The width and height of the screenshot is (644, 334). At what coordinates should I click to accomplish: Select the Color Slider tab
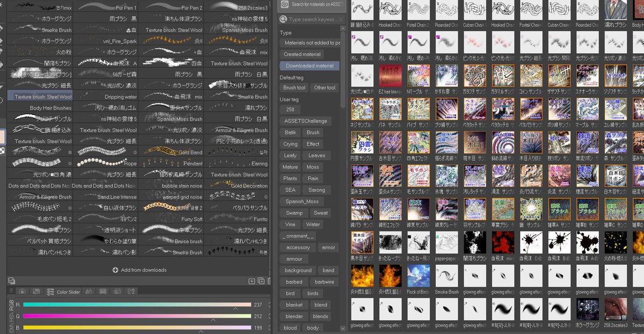pyautogui.click(x=63, y=292)
